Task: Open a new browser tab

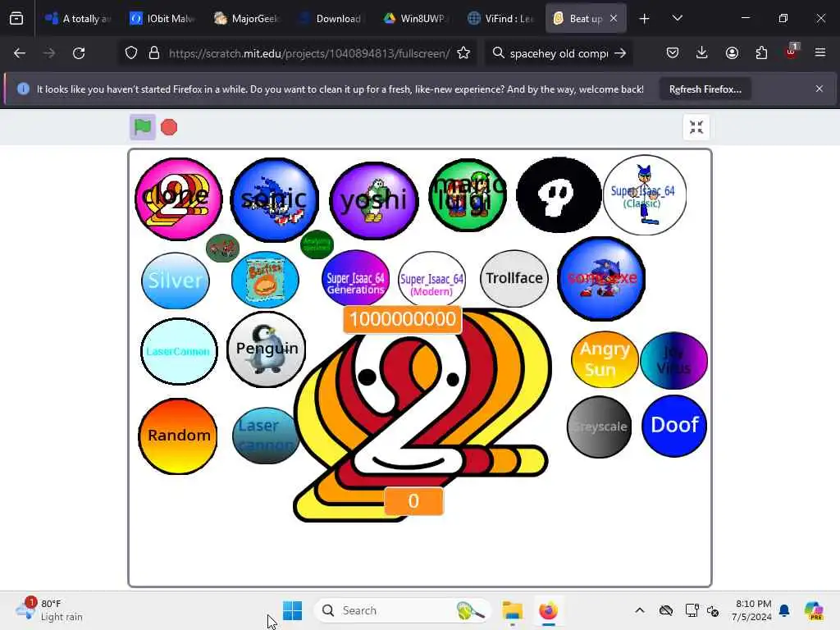Action: pyautogui.click(x=645, y=19)
